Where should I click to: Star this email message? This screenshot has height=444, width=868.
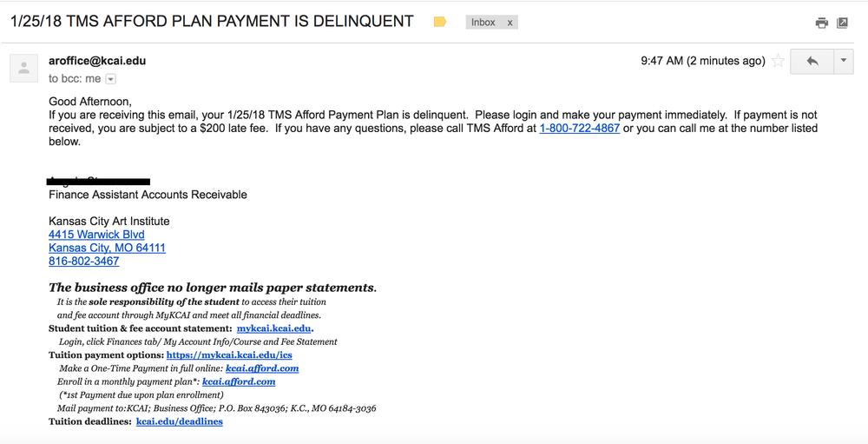[778, 61]
